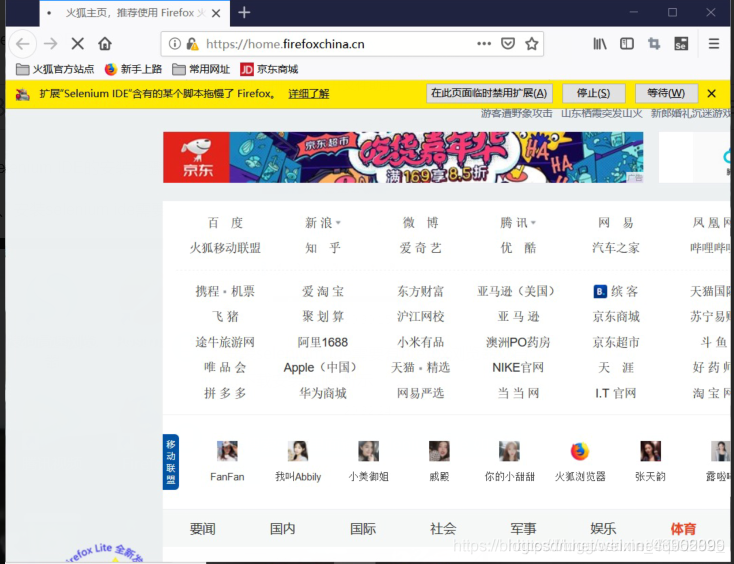Screen dimensions: 734x564
Task: Click the screenshot crop tool icon
Action: pyautogui.click(x=654, y=44)
